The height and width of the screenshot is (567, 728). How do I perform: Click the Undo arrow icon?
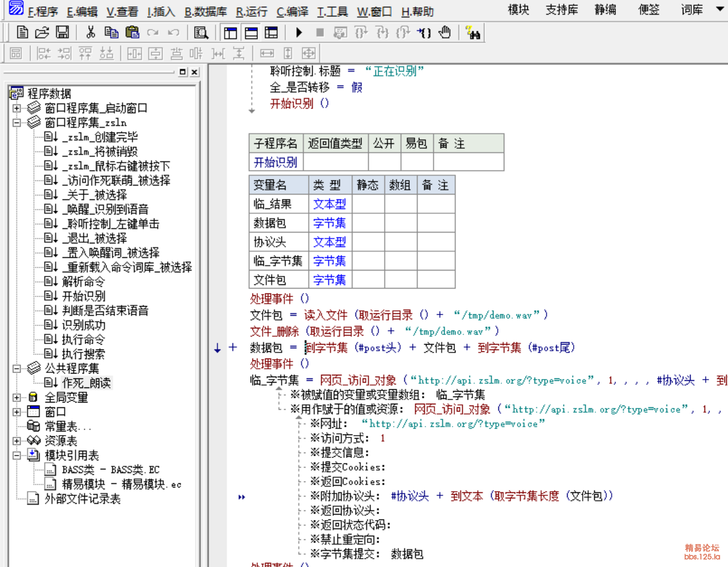click(x=173, y=33)
